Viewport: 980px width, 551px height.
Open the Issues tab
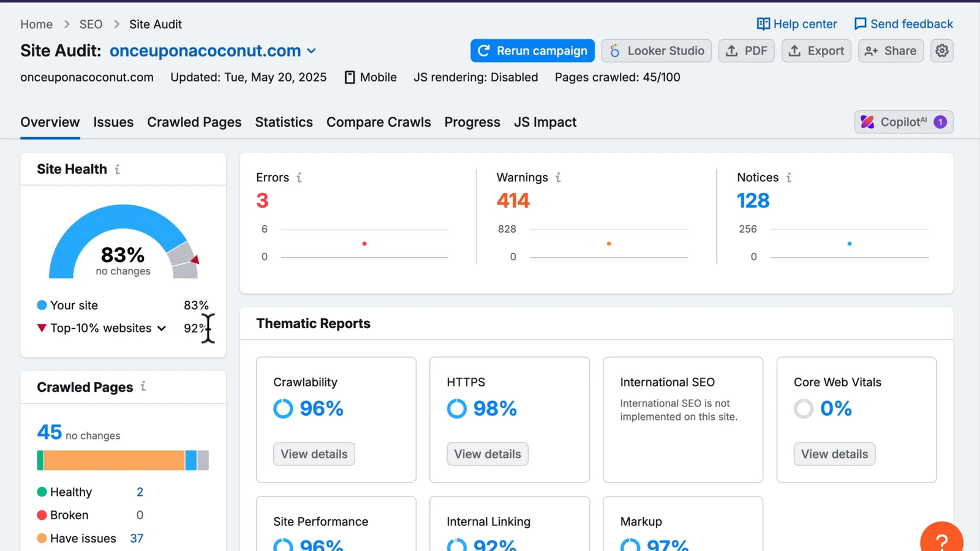pos(113,122)
